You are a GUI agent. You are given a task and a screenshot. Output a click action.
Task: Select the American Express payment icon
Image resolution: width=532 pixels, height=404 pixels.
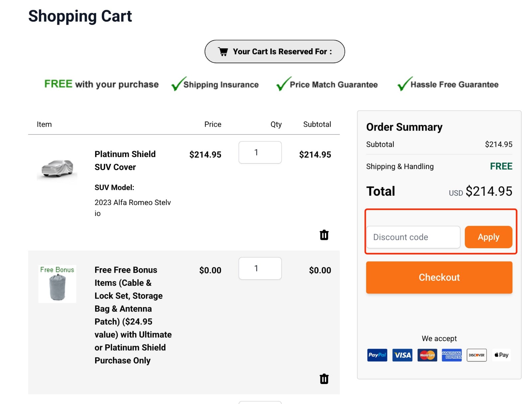pos(452,355)
